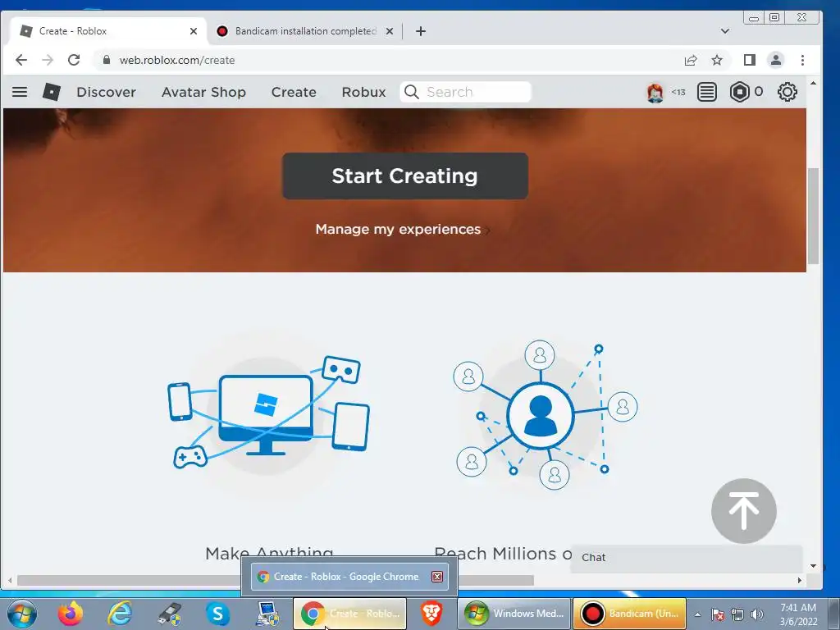Launch Internet Explorer from the taskbar
The image size is (840, 630).
[x=120, y=614]
